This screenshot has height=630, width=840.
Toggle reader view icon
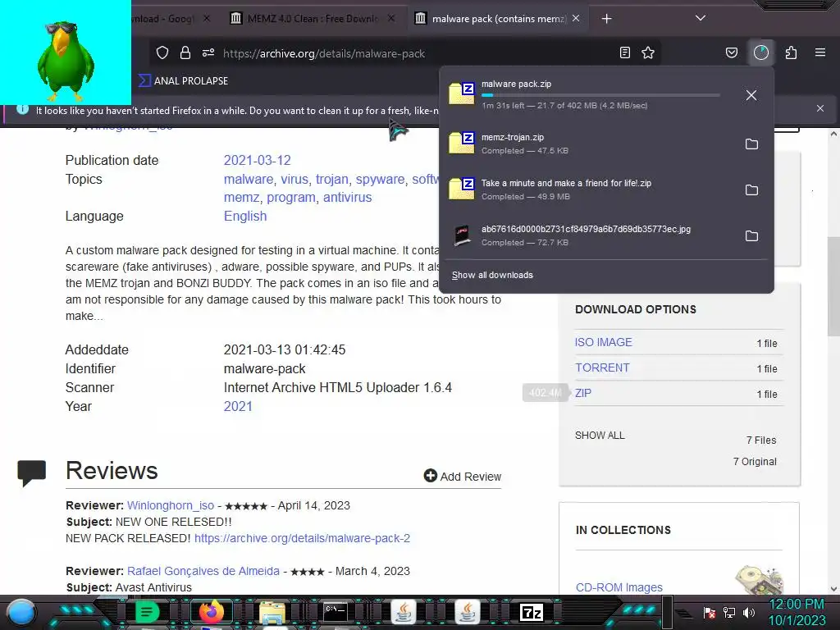(x=624, y=52)
